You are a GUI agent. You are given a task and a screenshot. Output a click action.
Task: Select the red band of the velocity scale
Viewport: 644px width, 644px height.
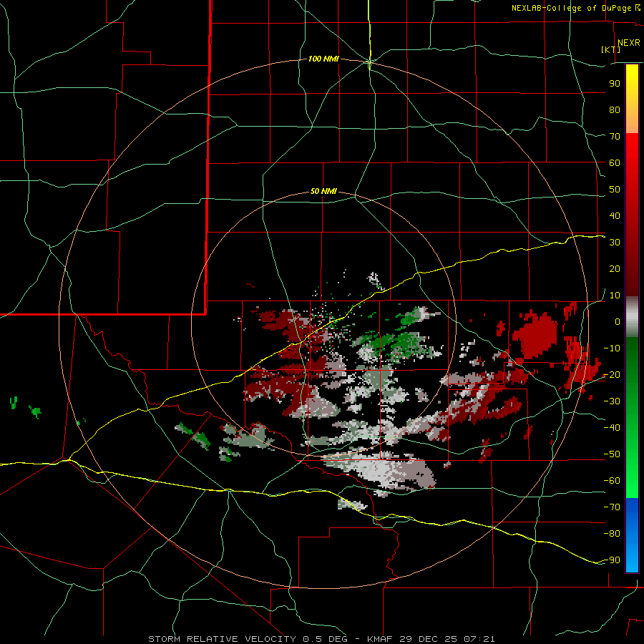pyautogui.click(x=632, y=215)
